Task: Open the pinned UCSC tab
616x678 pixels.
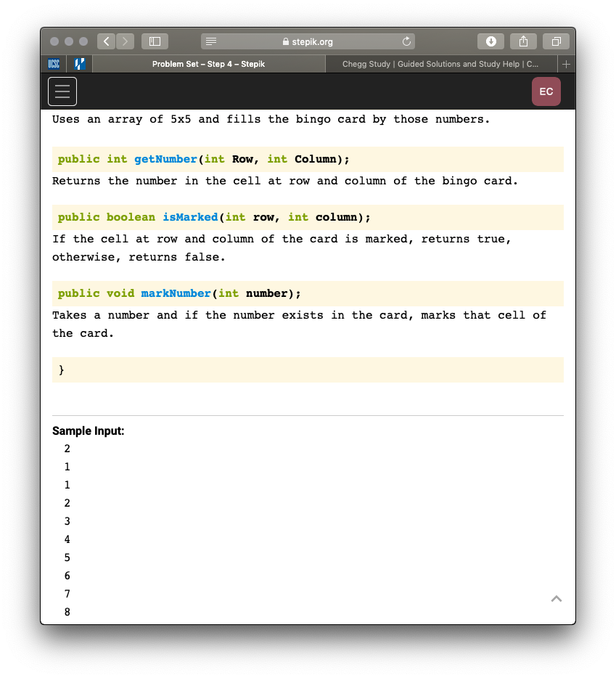Action: click(x=54, y=64)
